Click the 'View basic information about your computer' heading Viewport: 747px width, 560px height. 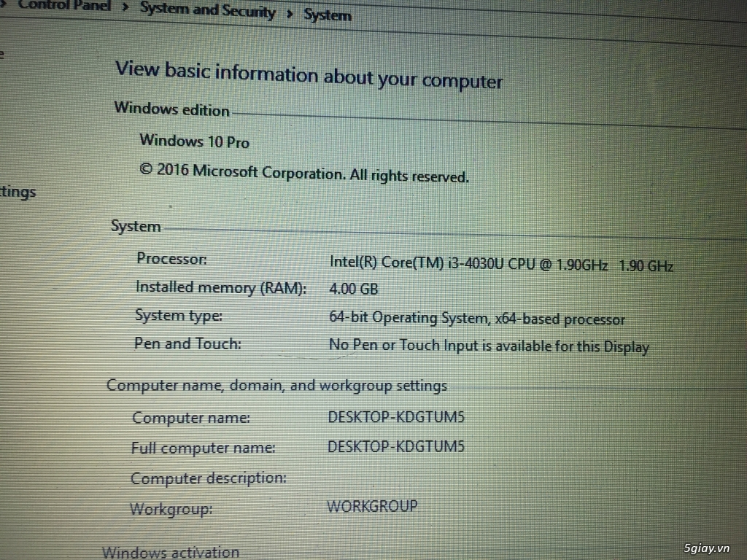pyautogui.click(x=309, y=76)
